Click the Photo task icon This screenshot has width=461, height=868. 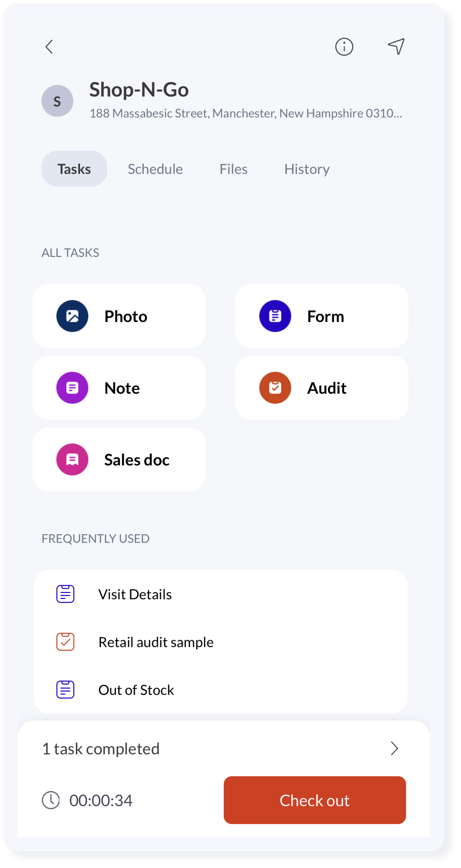point(72,316)
